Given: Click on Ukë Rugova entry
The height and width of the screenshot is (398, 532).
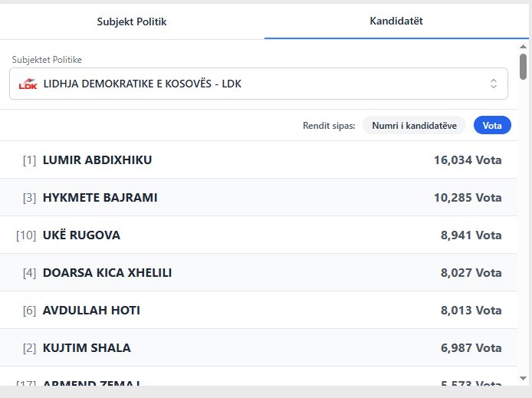Looking at the screenshot, I should pyautogui.click(x=82, y=235).
